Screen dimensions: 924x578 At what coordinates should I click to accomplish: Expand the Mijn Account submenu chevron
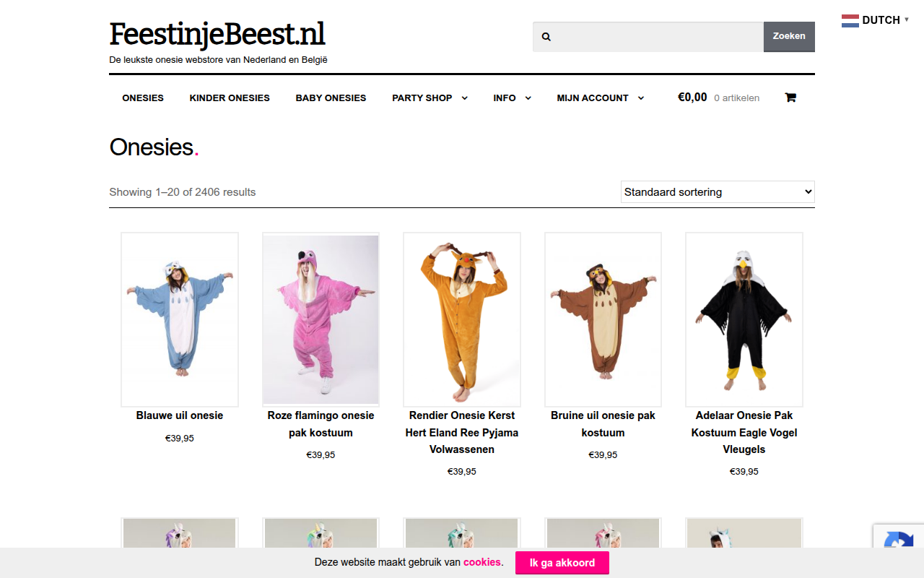[640, 98]
